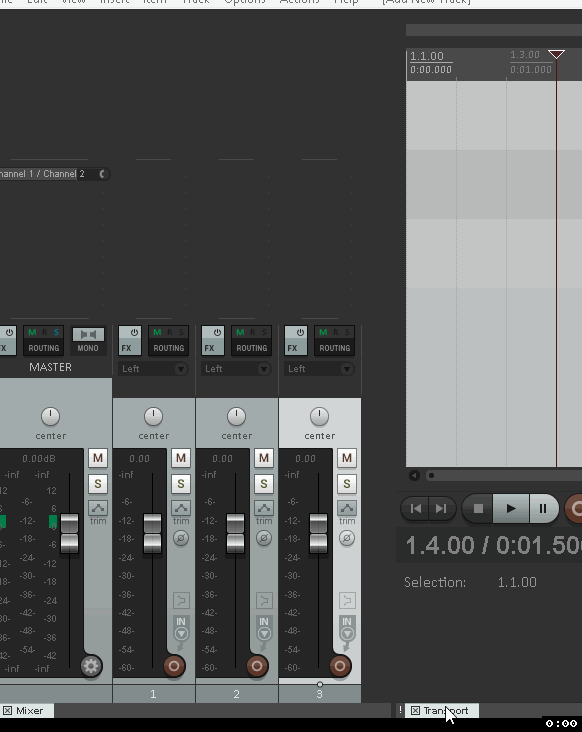Mute track 2

coord(264,458)
